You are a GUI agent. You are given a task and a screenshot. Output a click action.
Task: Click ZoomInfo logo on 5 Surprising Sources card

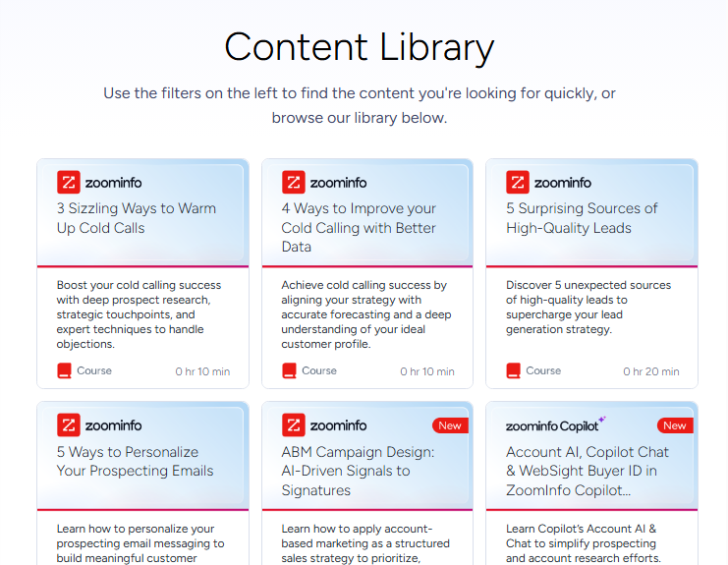548,182
